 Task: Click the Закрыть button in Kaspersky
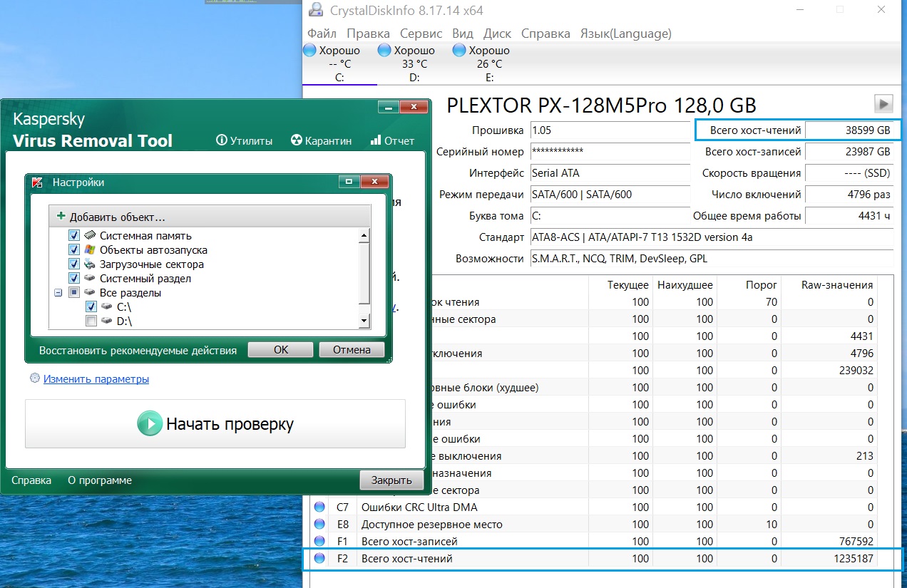391,480
